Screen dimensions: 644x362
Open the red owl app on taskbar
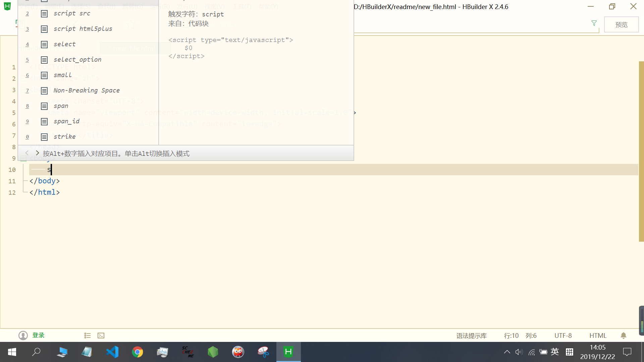coord(238,352)
